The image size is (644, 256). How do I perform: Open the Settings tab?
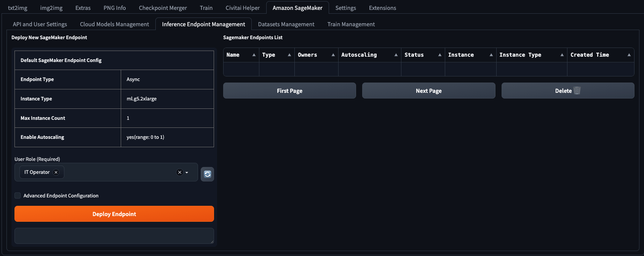[346, 8]
